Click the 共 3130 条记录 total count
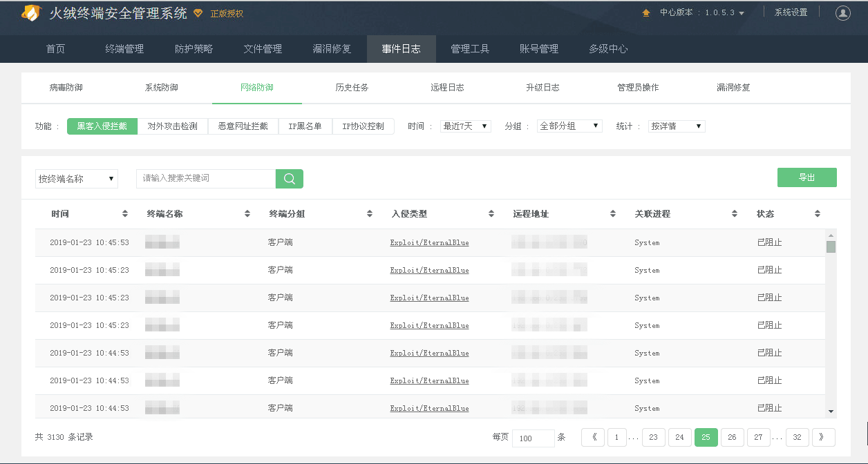The height and width of the screenshot is (464, 868). 64,437
